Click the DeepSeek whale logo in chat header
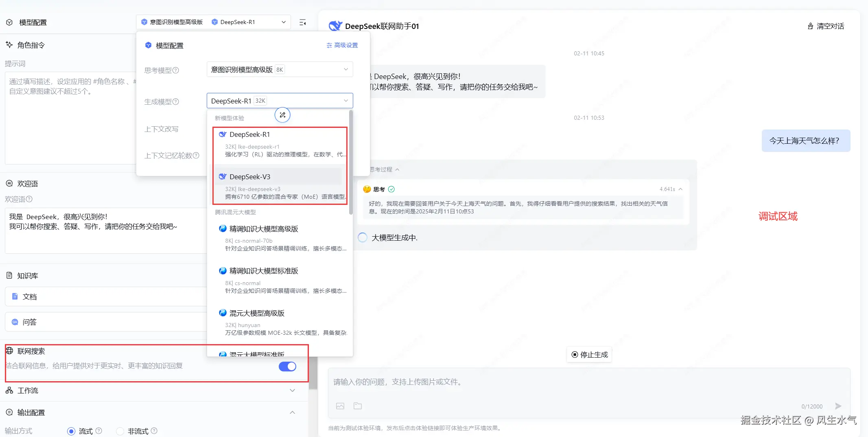Viewport: 868px width, 437px height. tap(335, 26)
